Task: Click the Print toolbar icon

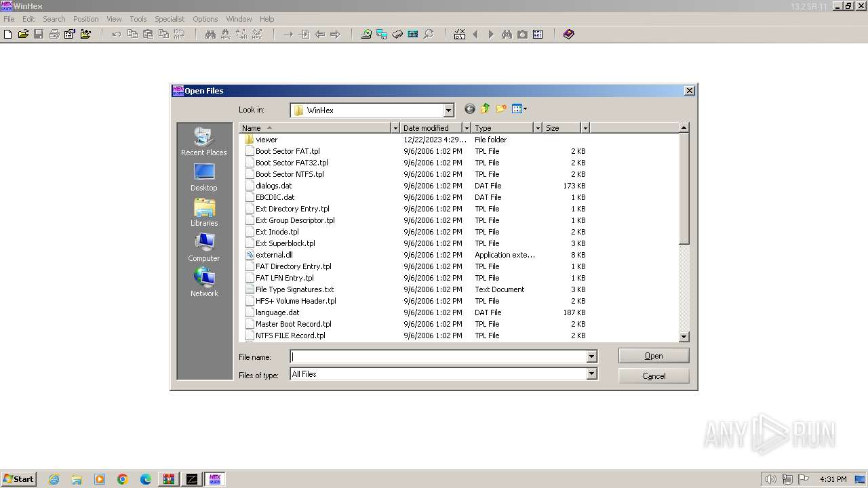Action: pos(54,34)
